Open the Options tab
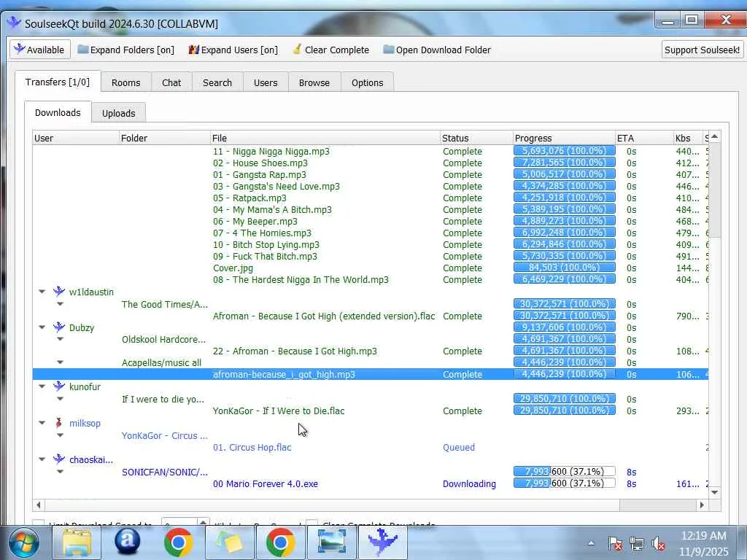The width and height of the screenshot is (747, 560). [368, 82]
